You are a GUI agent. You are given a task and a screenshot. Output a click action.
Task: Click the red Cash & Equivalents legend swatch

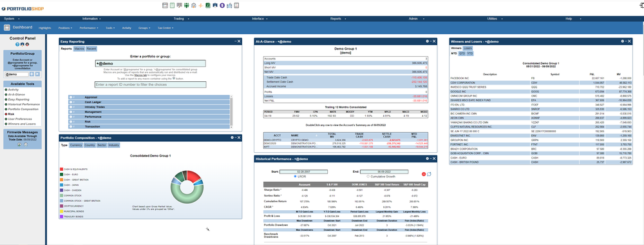pyautogui.click(x=61, y=169)
